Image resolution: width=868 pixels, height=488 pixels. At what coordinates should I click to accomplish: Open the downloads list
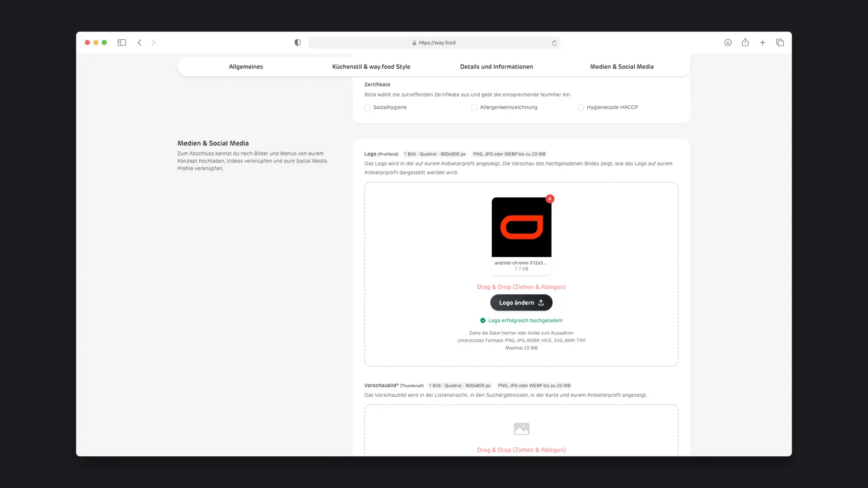(728, 42)
